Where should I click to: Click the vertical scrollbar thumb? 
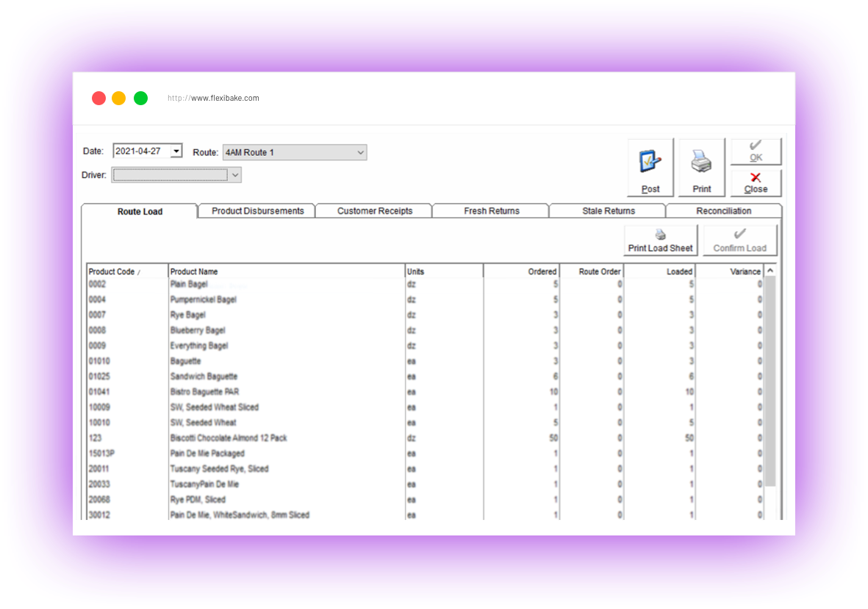(770, 381)
